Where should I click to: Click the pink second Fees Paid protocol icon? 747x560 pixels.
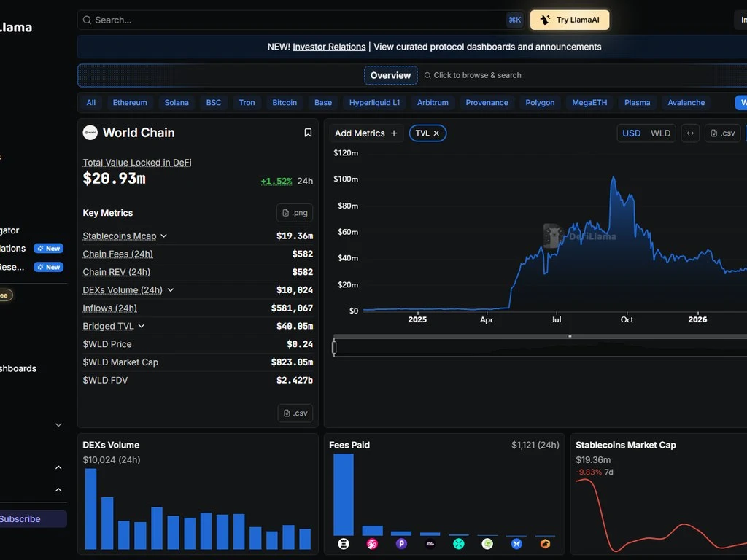[x=372, y=544]
